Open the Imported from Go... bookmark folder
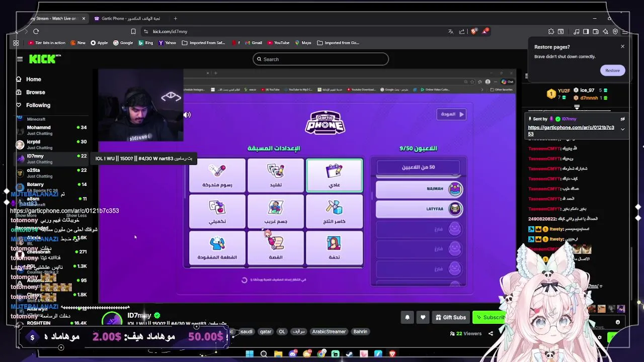The height and width of the screenshot is (362, 644). (338, 43)
